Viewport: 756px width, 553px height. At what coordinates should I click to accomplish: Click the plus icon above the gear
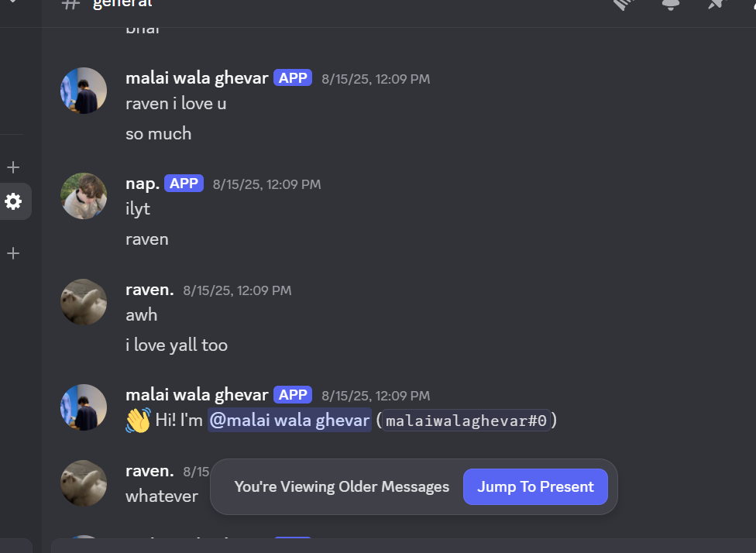click(13, 167)
